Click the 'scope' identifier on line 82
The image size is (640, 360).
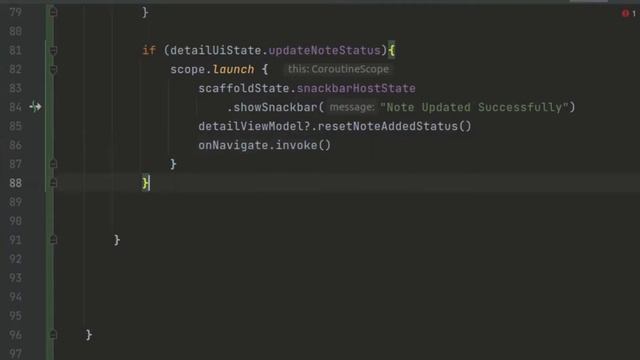pyautogui.click(x=188, y=69)
